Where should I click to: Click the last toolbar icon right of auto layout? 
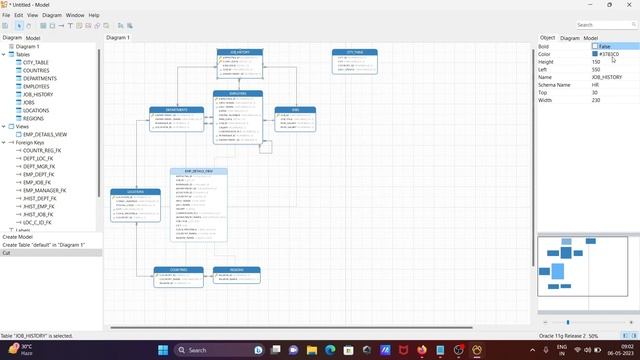(x=130, y=26)
